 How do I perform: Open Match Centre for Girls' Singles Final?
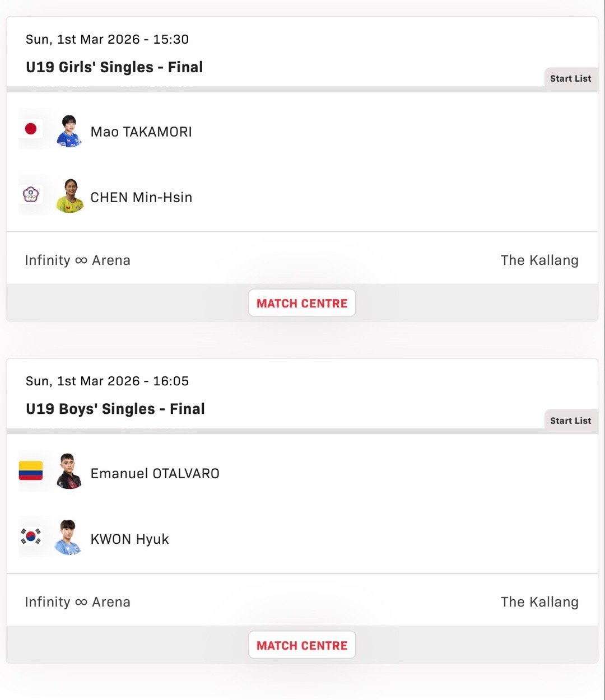coord(302,304)
